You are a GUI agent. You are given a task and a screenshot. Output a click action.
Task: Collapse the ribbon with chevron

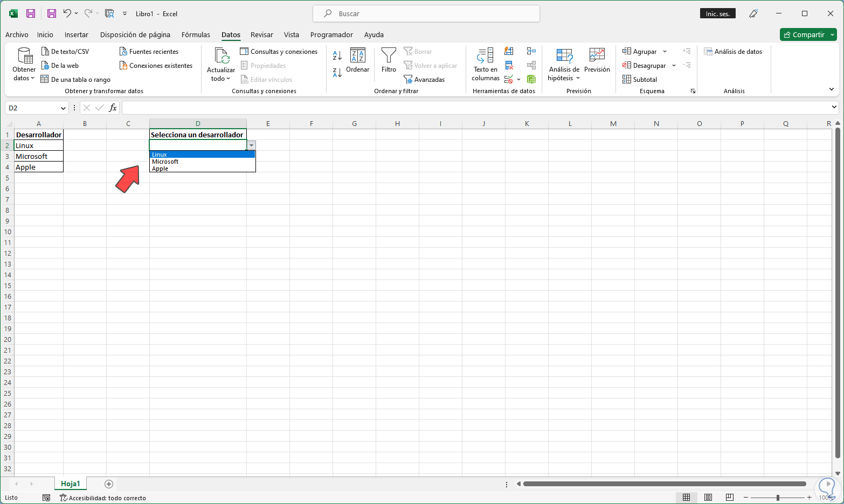coord(831,89)
